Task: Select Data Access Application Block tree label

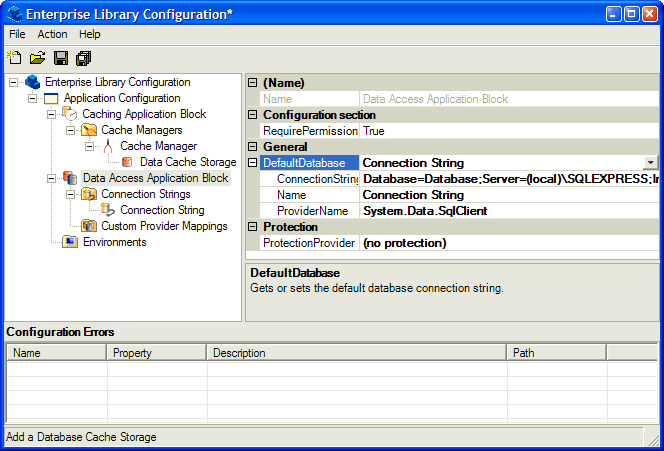Action: click(155, 178)
